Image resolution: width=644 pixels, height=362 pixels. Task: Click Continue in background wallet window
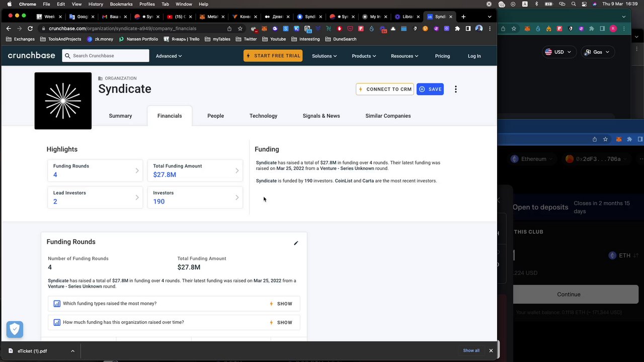[569, 294]
